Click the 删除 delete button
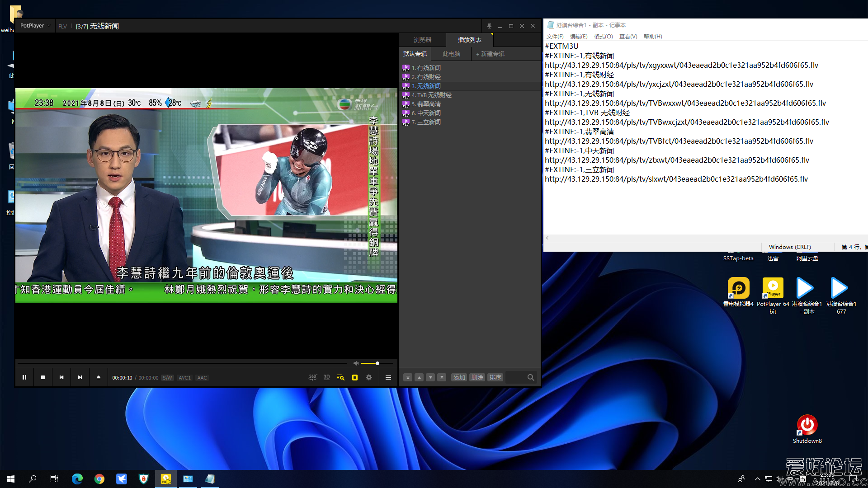This screenshot has width=868, height=488. pos(477,377)
